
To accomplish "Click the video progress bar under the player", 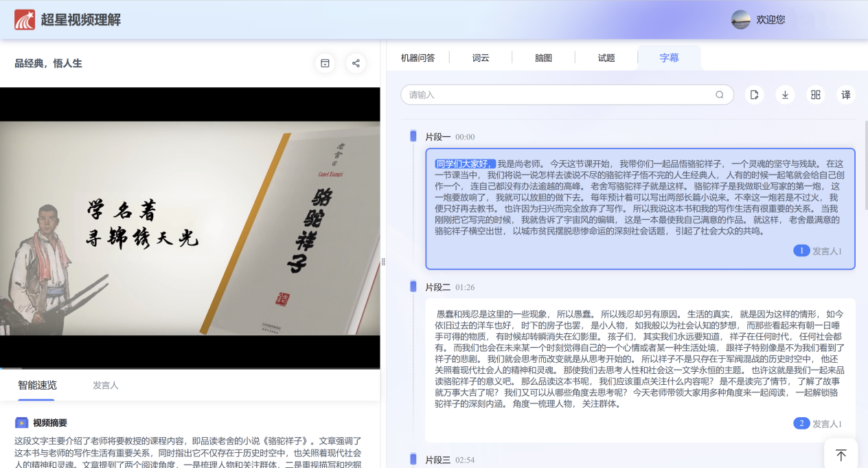I will point(190,368).
